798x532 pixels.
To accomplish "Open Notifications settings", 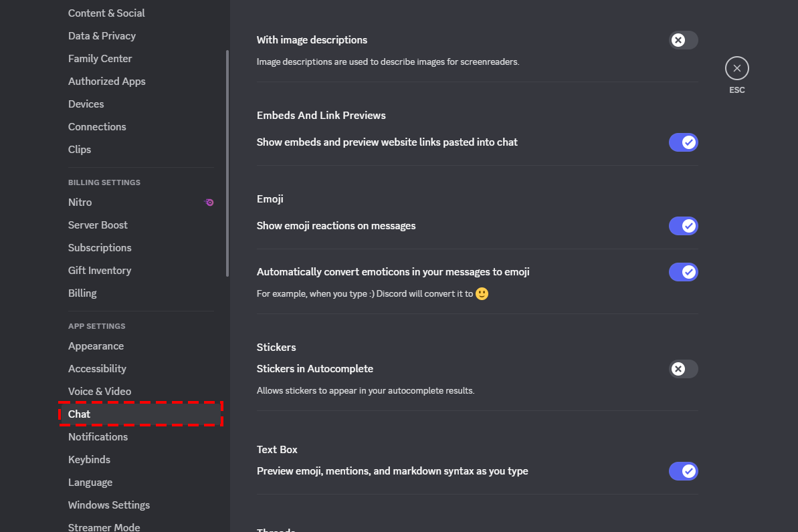I will tap(98, 436).
